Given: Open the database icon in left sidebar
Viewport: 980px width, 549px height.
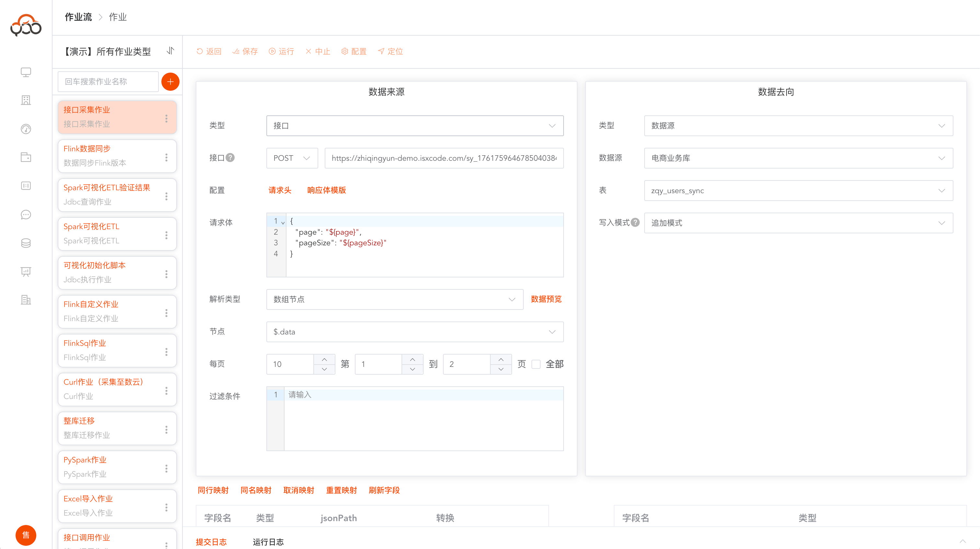Looking at the screenshot, I should pyautogui.click(x=26, y=243).
